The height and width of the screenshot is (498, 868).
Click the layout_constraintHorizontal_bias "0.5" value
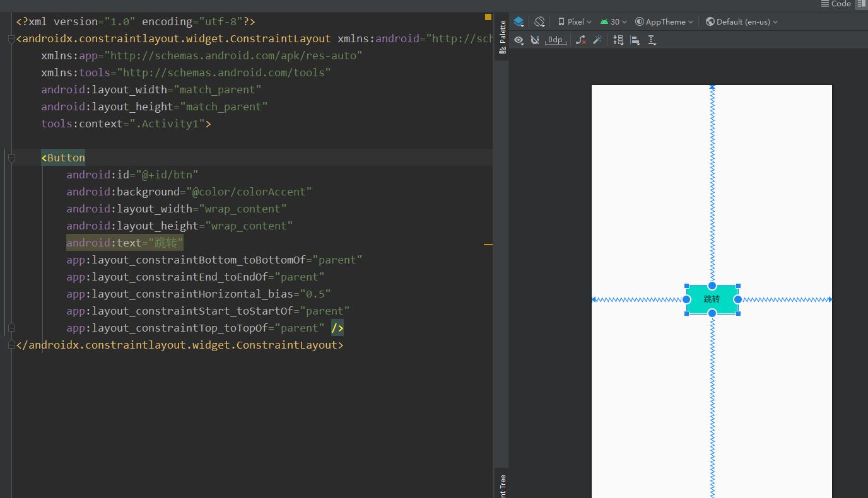pyautogui.click(x=315, y=294)
